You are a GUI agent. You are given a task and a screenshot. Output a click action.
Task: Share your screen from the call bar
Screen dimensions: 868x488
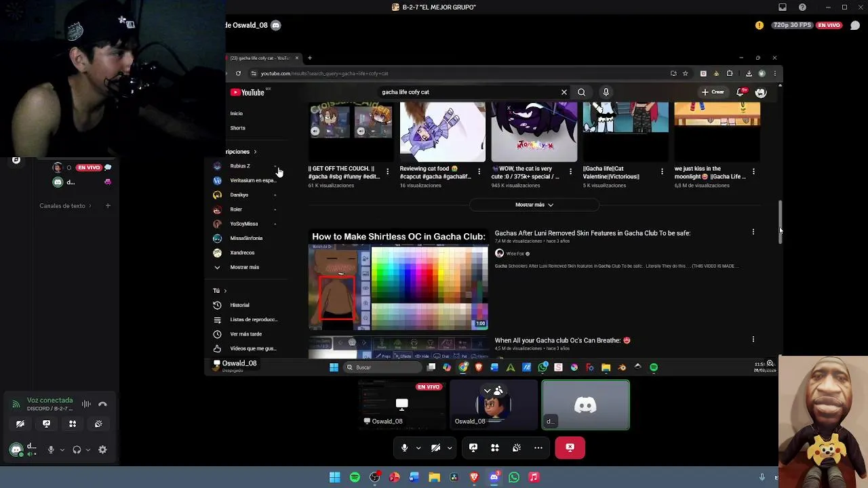click(x=473, y=447)
